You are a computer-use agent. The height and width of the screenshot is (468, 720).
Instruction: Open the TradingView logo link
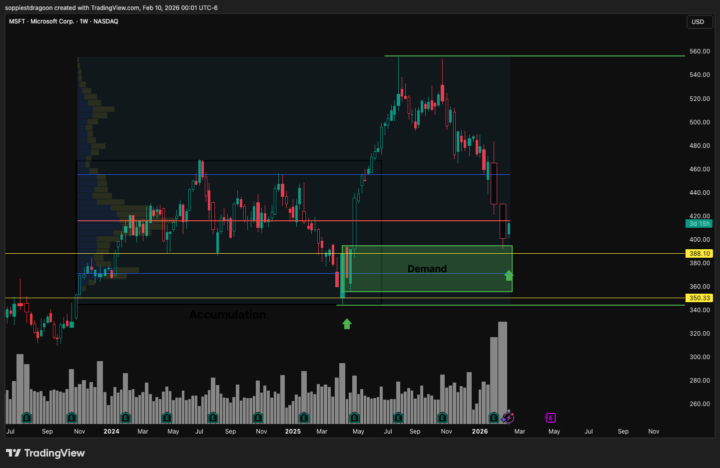(x=45, y=453)
